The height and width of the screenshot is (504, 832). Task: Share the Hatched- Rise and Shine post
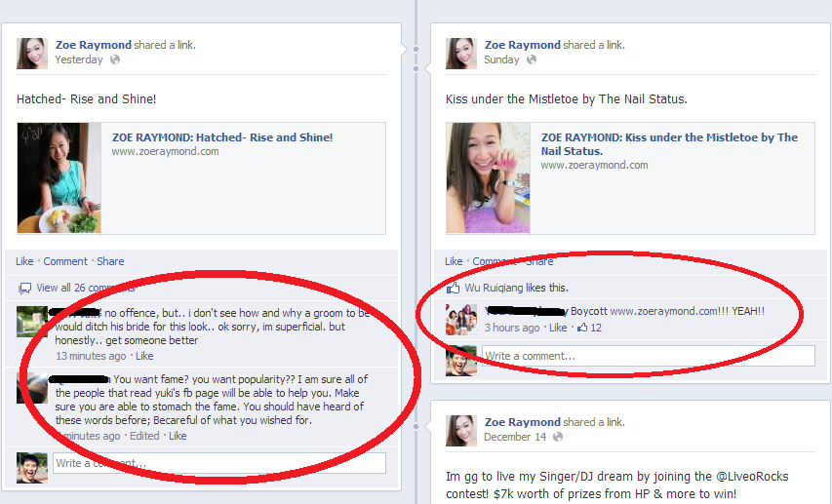click(x=110, y=261)
